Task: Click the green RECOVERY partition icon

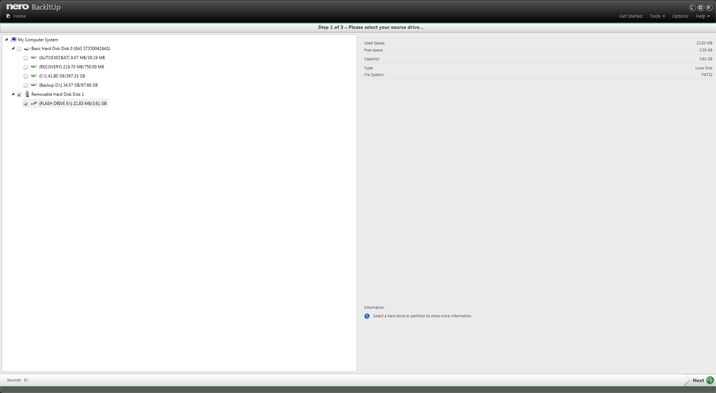Action: [x=34, y=67]
